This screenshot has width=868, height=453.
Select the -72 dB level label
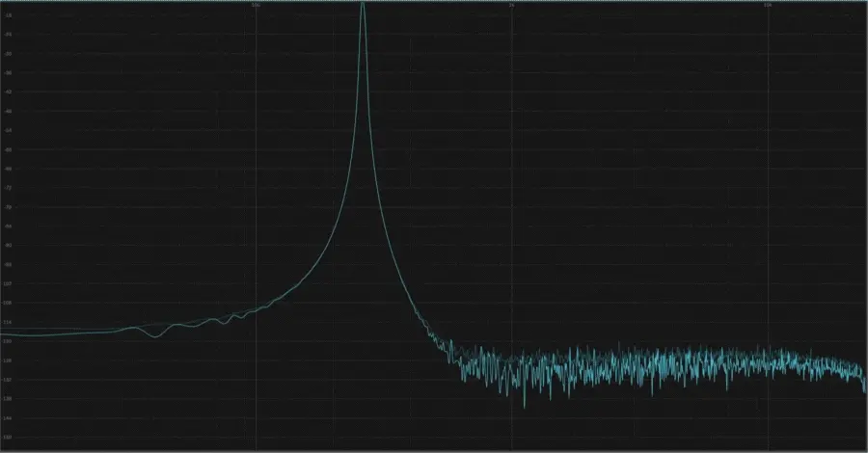pos(8,188)
